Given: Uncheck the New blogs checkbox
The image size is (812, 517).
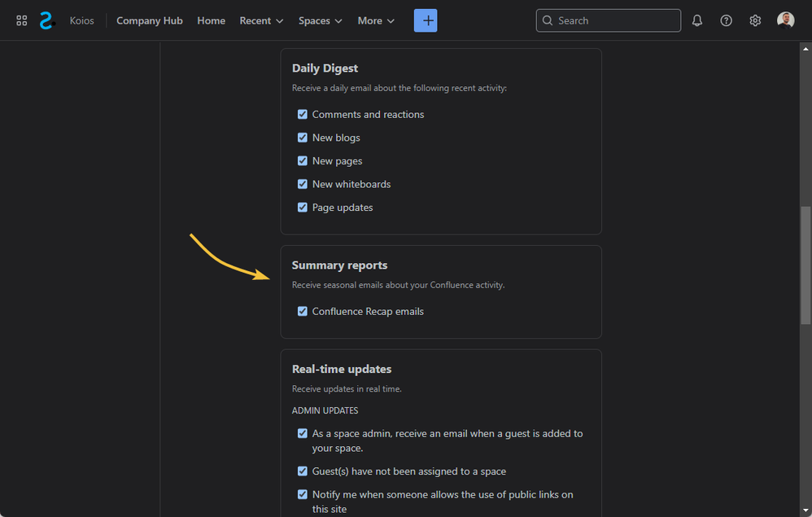Looking at the screenshot, I should click(x=303, y=138).
